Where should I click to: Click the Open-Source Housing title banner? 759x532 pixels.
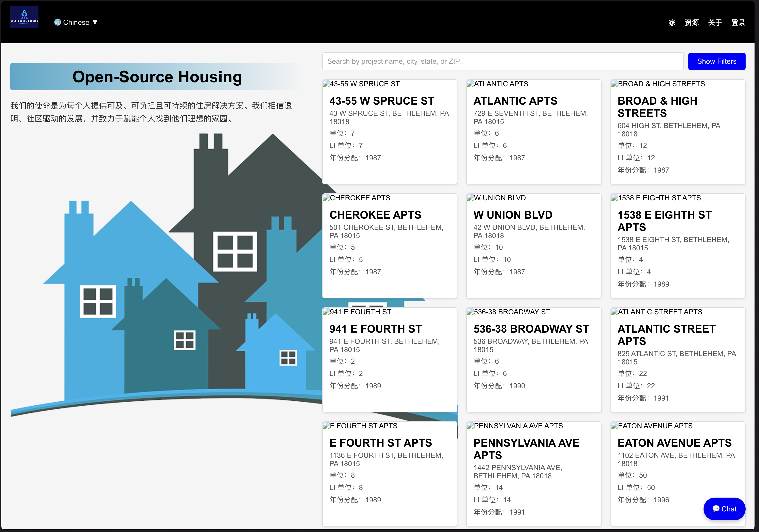(x=157, y=77)
